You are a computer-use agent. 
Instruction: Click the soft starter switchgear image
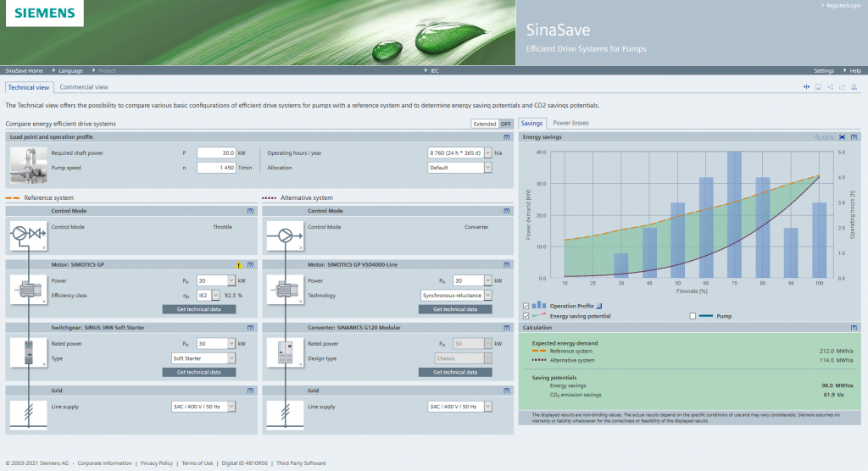point(28,352)
